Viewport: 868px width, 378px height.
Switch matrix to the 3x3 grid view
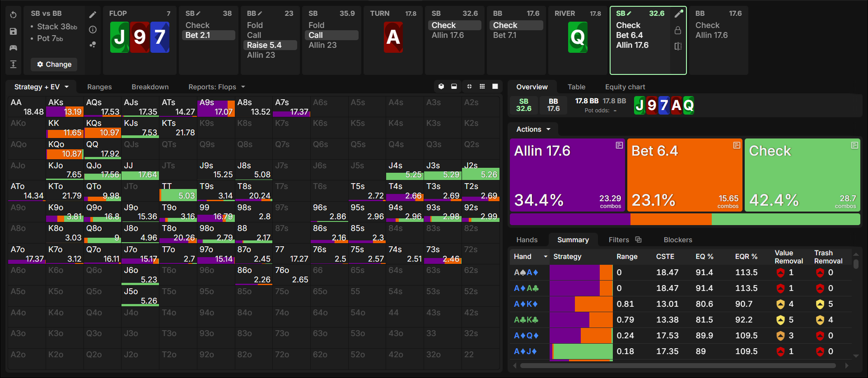click(482, 87)
